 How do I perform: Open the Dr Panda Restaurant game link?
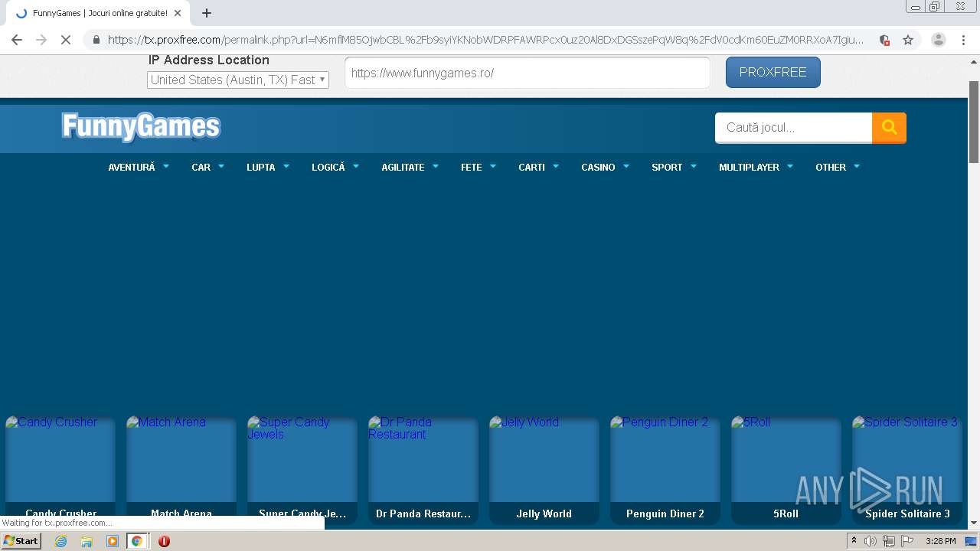click(423, 470)
